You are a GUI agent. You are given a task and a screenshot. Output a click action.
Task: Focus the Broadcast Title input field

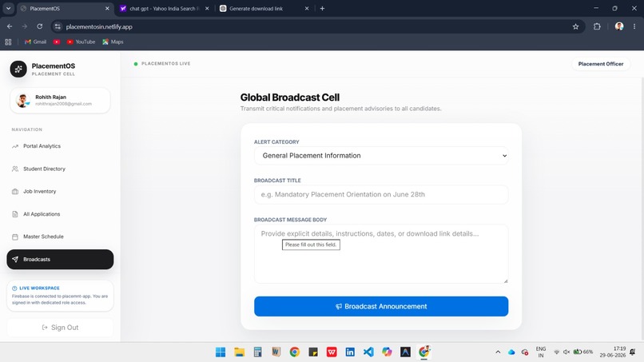click(x=381, y=194)
